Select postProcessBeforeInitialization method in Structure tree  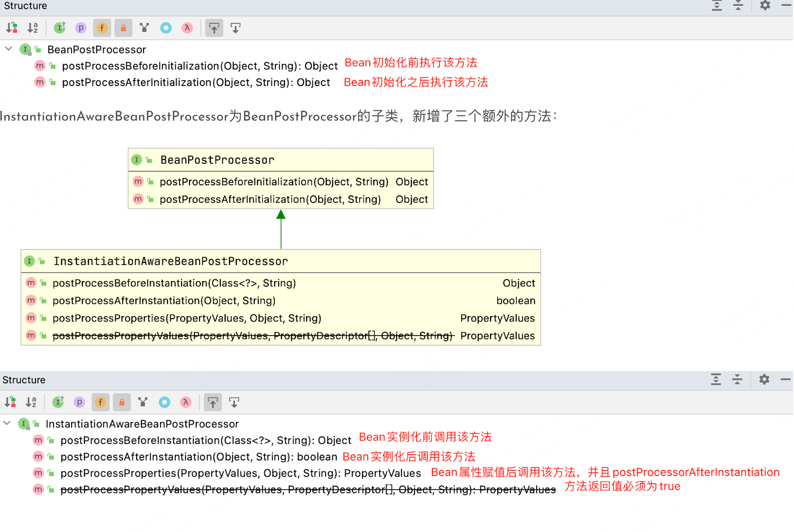point(200,66)
